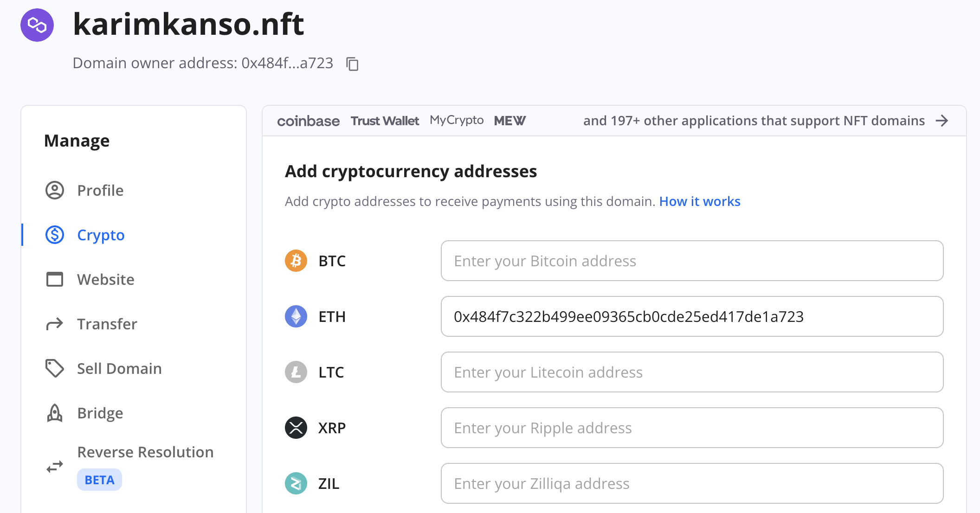The height and width of the screenshot is (513, 980).
Task: Click the Transfer arrow icon
Action: 54,324
